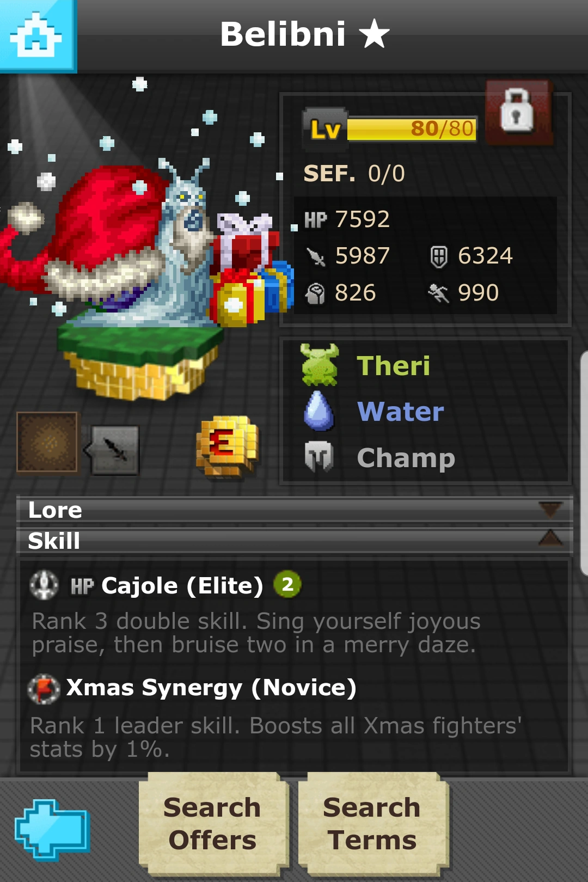
Task: Click the Search Terms button
Action: tap(372, 823)
